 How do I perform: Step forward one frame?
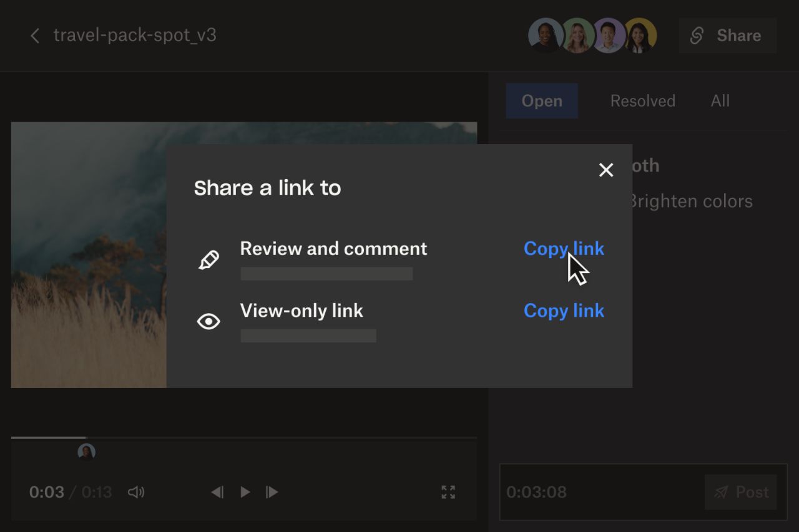tap(272, 492)
